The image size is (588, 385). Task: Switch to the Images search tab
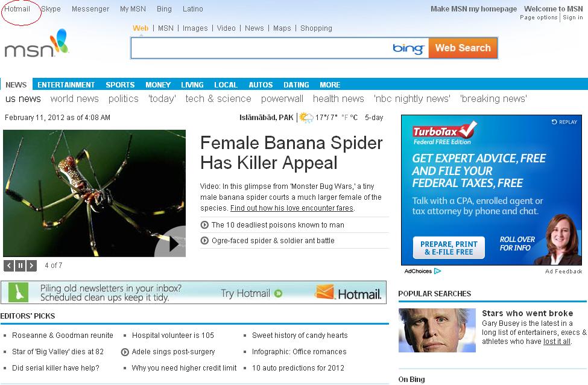[195, 28]
